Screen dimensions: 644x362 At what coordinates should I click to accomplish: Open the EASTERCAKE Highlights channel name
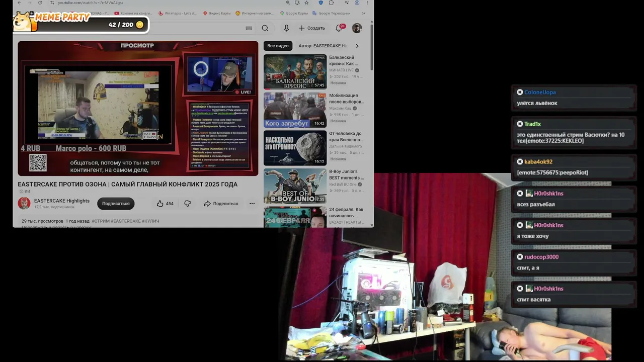[62, 201]
